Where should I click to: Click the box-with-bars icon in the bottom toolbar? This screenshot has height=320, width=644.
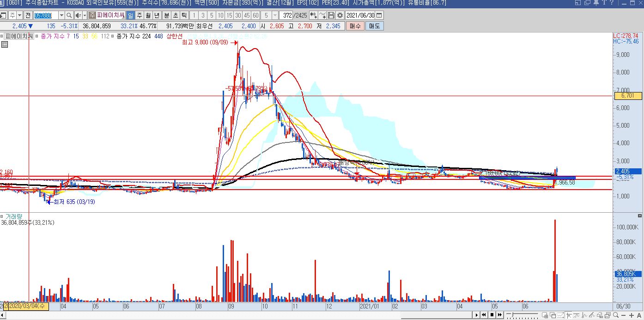[x=600, y=315]
